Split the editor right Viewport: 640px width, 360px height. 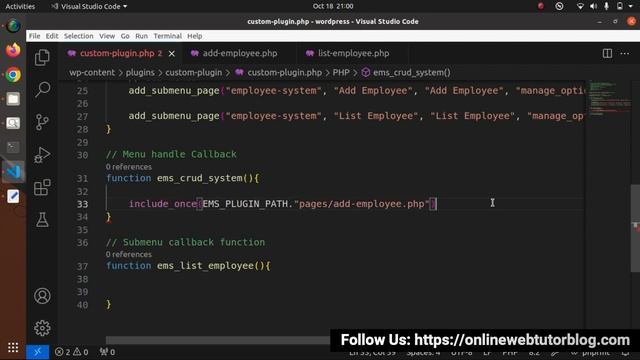tap(607, 53)
